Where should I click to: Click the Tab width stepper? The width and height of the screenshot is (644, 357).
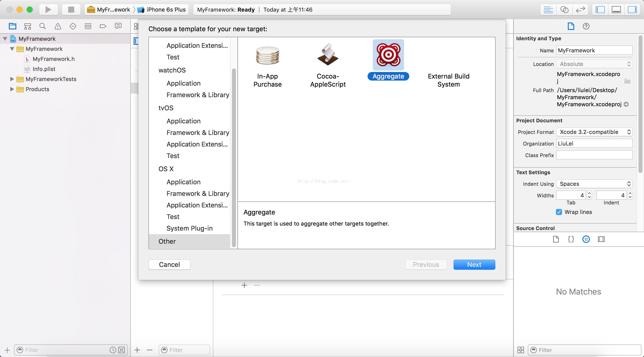[x=589, y=195]
